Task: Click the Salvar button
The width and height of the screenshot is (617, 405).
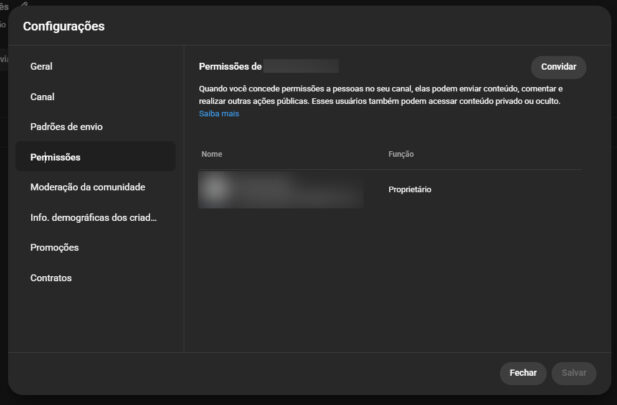Action: click(574, 373)
